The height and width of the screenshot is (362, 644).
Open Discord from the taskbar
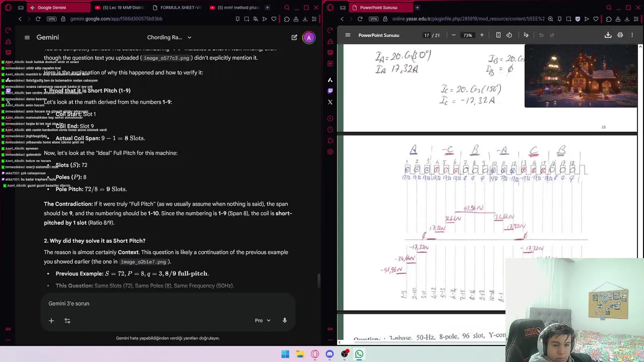tap(330, 354)
